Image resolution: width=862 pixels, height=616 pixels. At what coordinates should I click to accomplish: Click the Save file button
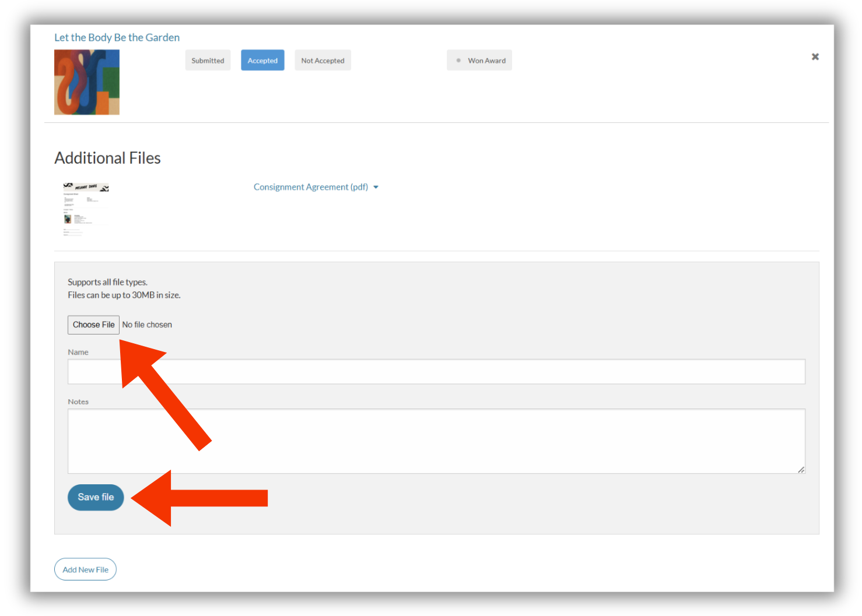(x=96, y=497)
